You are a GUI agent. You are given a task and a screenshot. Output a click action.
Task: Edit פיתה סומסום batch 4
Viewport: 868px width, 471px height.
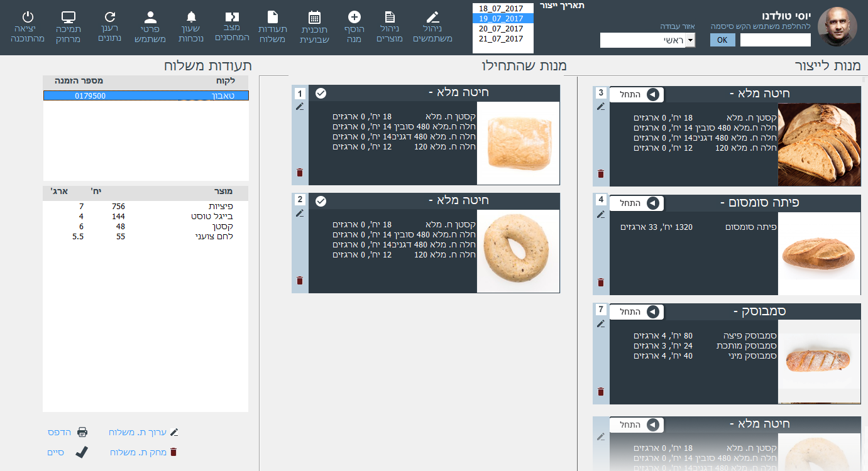[x=601, y=215]
